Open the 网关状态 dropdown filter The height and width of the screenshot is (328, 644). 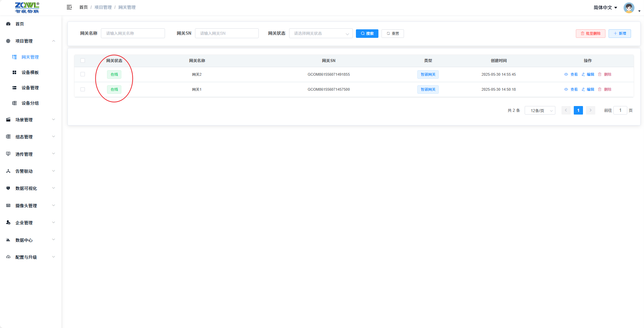coord(320,33)
